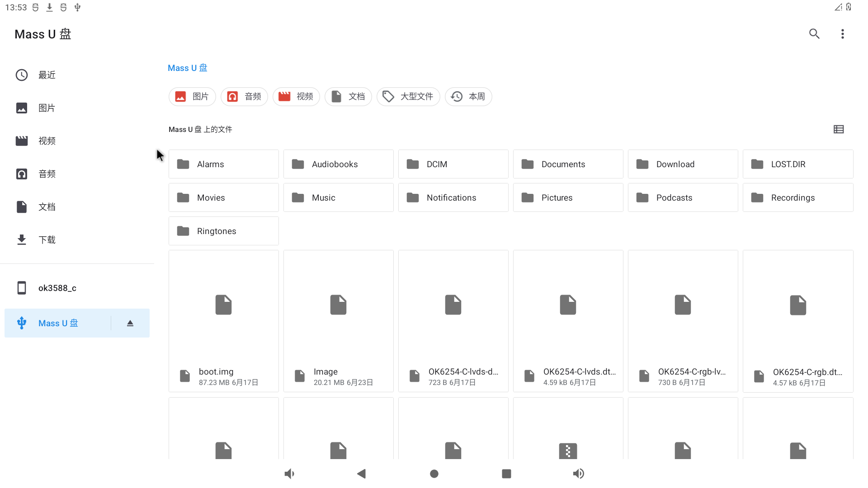Open 图片 in the sidebar
This screenshot has width=868, height=488.
pyautogui.click(x=77, y=108)
